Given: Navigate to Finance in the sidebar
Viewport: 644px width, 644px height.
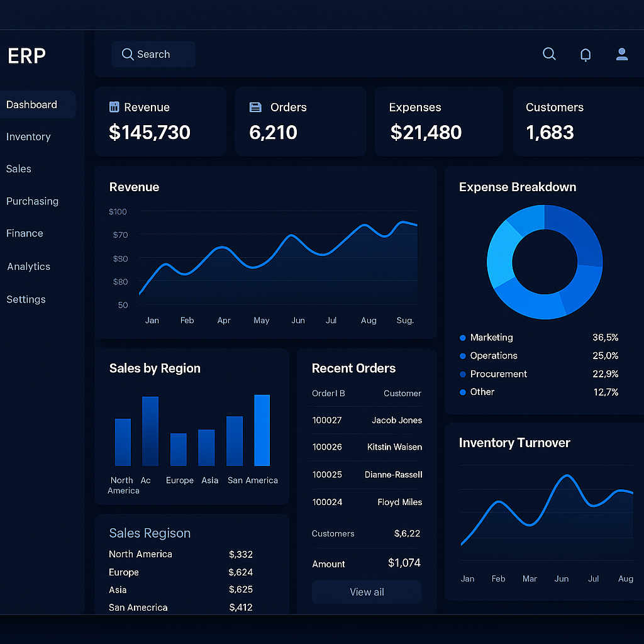Looking at the screenshot, I should pyautogui.click(x=25, y=233).
